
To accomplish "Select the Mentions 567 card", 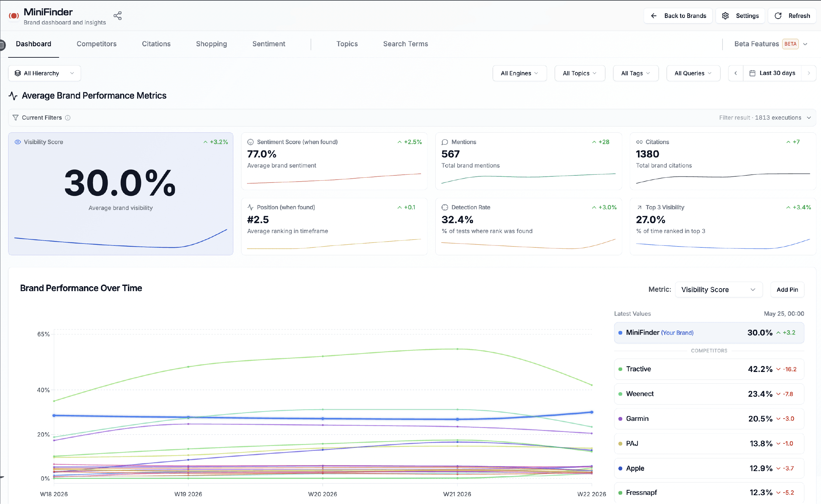I will click(528, 161).
